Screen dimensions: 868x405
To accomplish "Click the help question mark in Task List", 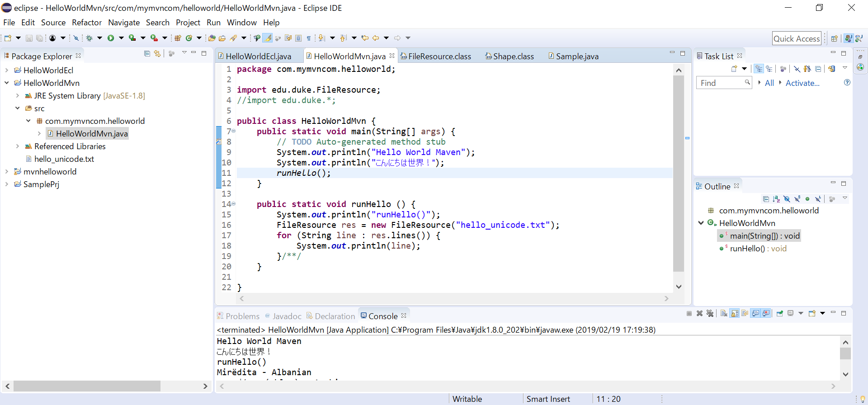I will [847, 82].
